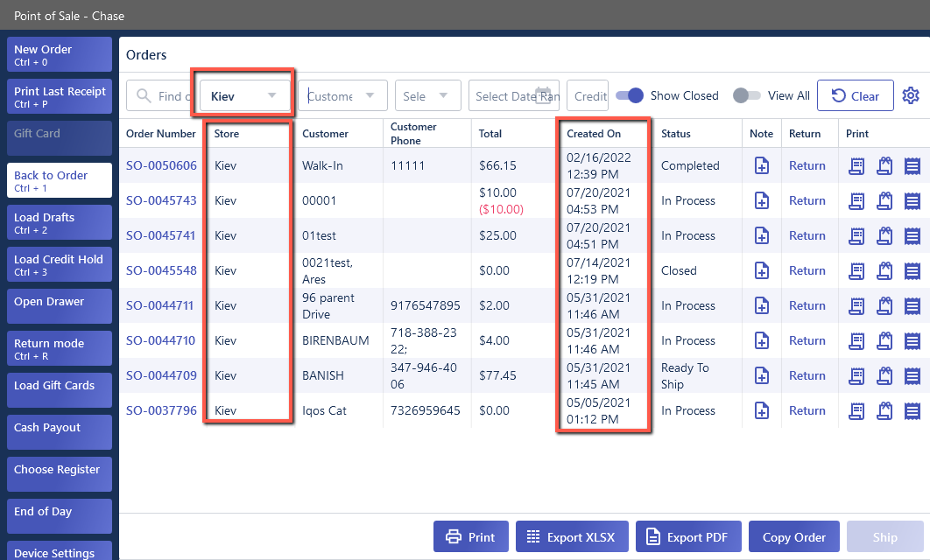
Task: Add a note to order SO-0037796
Action: [762, 410]
